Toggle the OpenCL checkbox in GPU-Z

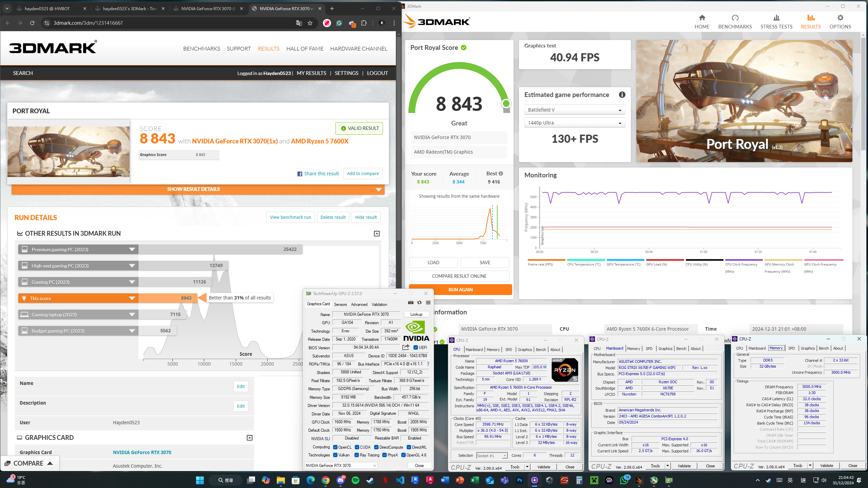click(335, 447)
